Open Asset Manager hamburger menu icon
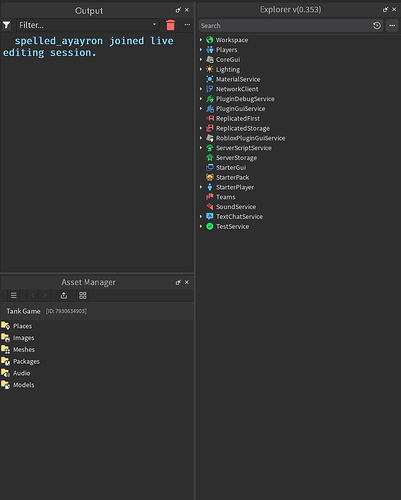 click(x=14, y=295)
